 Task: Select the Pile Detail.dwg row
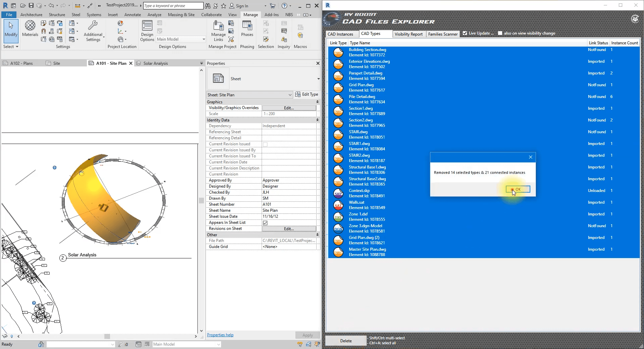[484, 99]
